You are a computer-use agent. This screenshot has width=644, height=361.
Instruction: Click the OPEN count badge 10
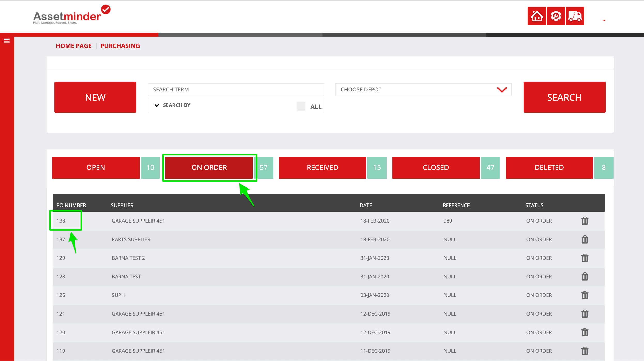pyautogui.click(x=150, y=168)
